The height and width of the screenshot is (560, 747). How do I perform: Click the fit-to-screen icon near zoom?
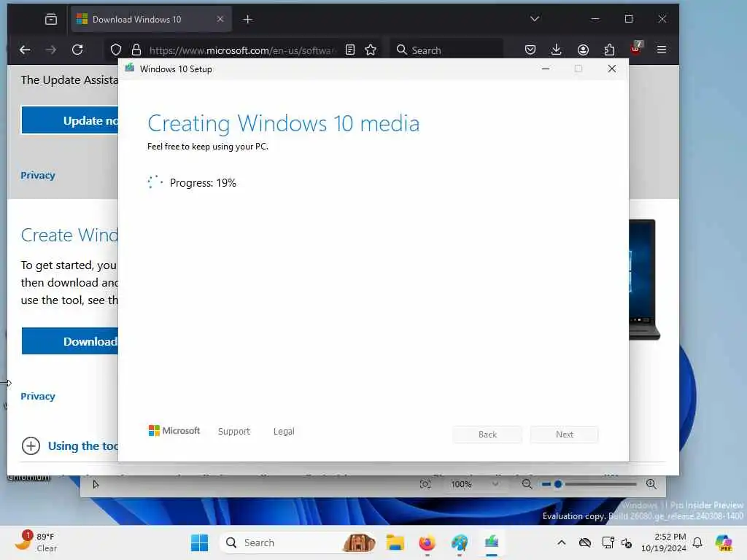click(x=425, y=484)
